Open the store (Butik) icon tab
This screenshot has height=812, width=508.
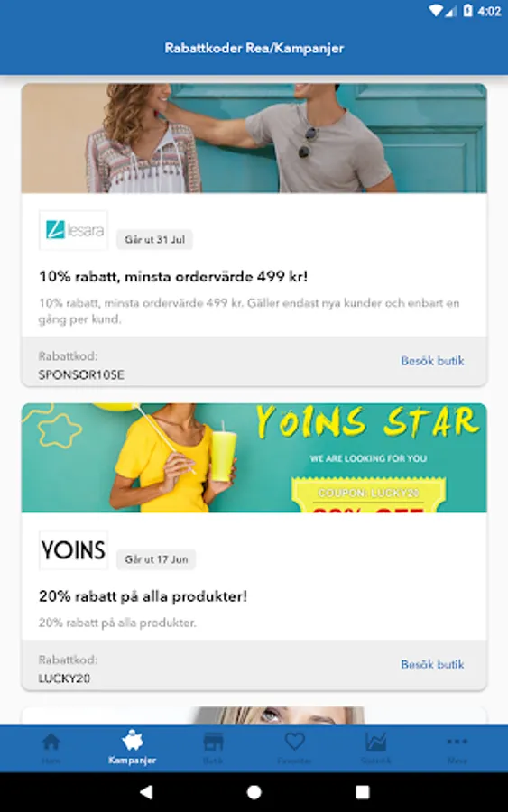213,743
